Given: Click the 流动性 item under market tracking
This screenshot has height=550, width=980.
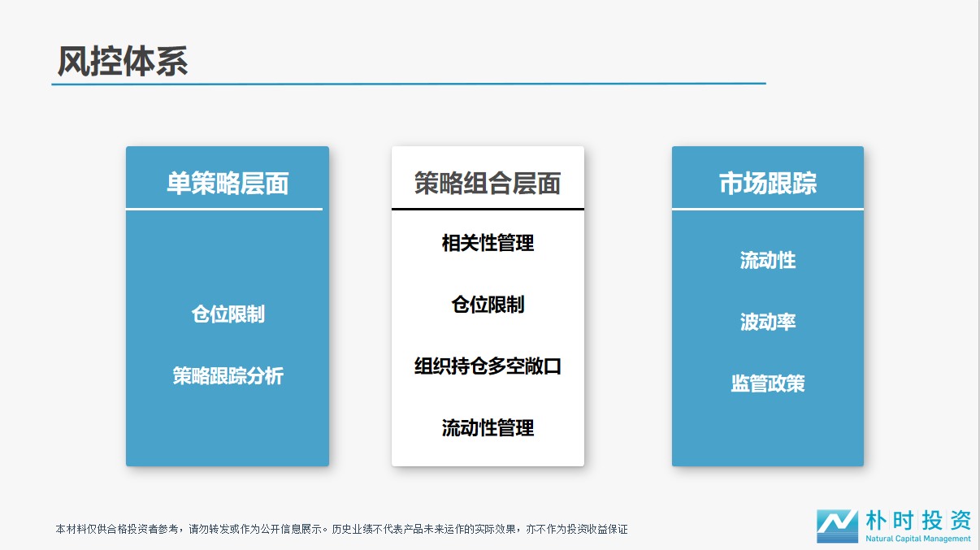Looking at the screenshot, I should pos(767,260).
